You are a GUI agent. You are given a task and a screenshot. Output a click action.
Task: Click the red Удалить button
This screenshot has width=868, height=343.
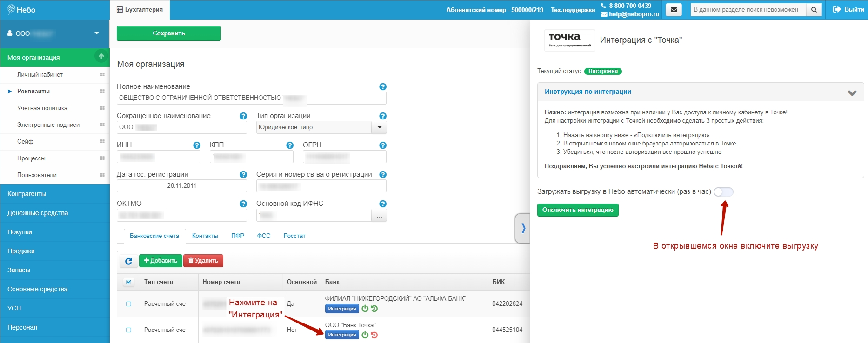click(203, 261)
